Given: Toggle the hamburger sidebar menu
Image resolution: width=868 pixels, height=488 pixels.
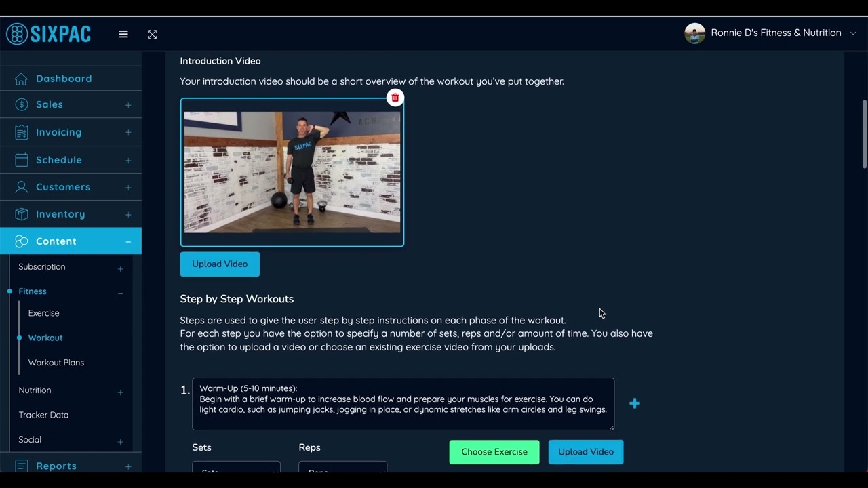Looking at the screenshot, I should click(123, 34).
